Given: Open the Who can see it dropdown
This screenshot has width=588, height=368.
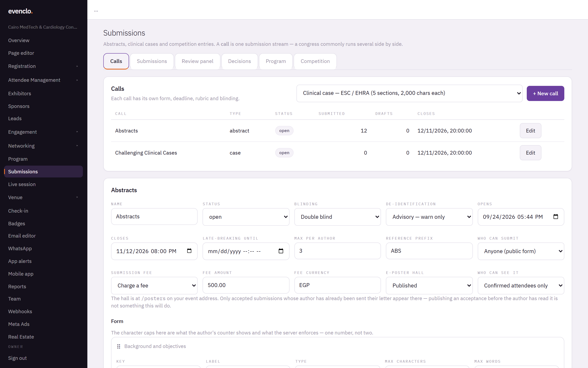Looking at the screenshot, I should (x=521, y=285).
